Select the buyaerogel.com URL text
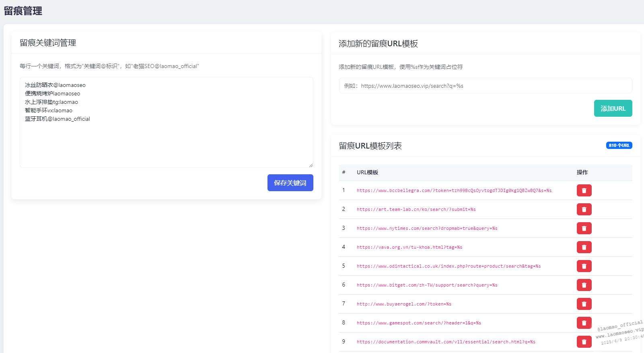Viewport: 644px width, 353px height. (404, 304)
